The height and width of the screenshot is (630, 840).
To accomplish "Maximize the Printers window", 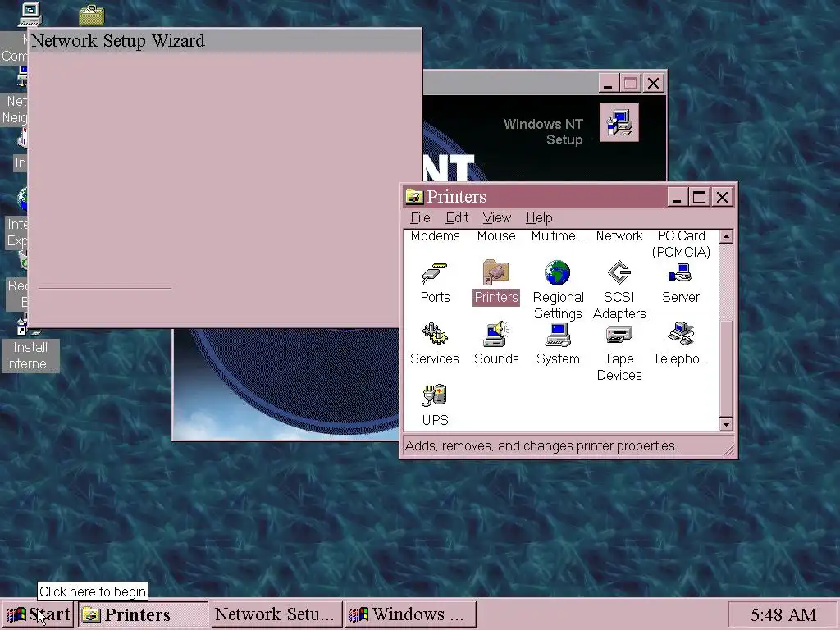I will pyautogui.click(x=699, y=197).
